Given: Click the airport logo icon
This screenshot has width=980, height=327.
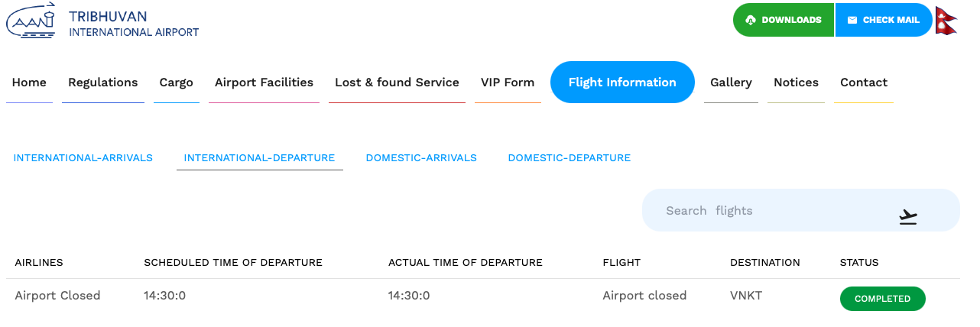Looking at the screenshot, I should coord(31,21).
